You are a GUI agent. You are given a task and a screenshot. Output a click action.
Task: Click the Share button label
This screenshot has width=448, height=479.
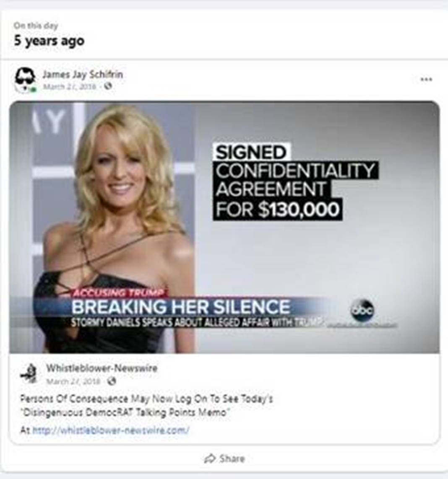coord(232,458)
